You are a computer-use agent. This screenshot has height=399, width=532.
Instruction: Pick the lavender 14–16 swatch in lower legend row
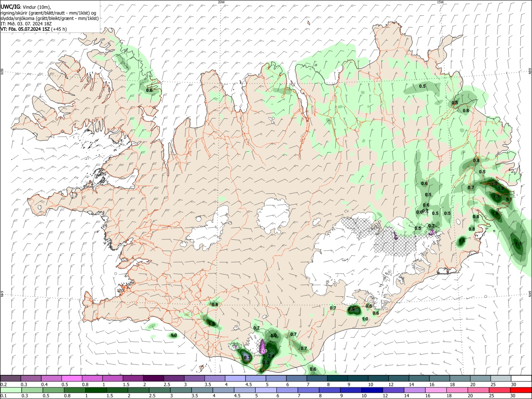click(414, 390)
